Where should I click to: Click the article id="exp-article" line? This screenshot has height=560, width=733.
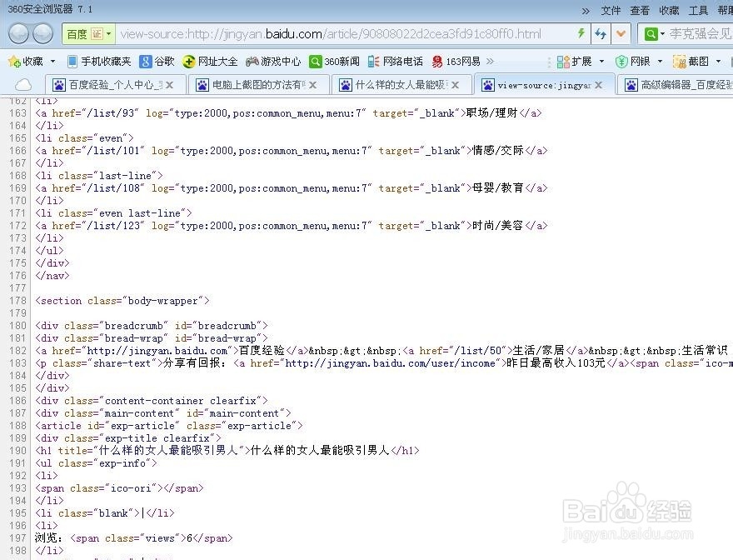click(x=169, y=426)
